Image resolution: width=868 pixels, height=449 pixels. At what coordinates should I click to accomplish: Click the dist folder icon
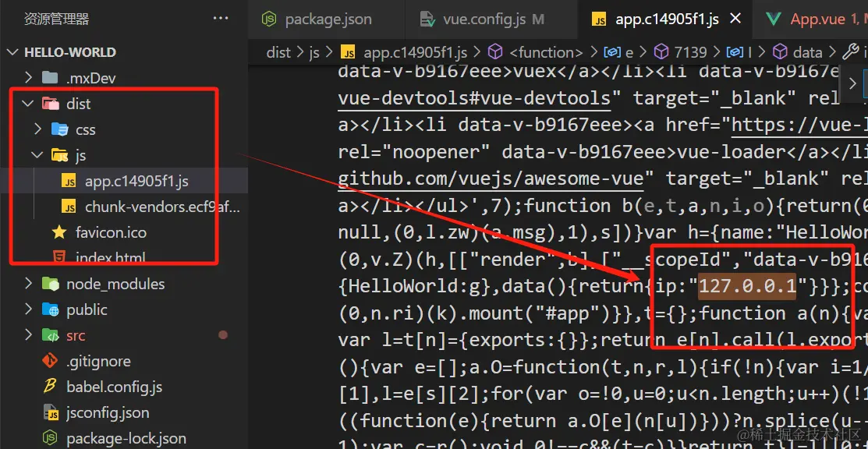pos(51,104)
